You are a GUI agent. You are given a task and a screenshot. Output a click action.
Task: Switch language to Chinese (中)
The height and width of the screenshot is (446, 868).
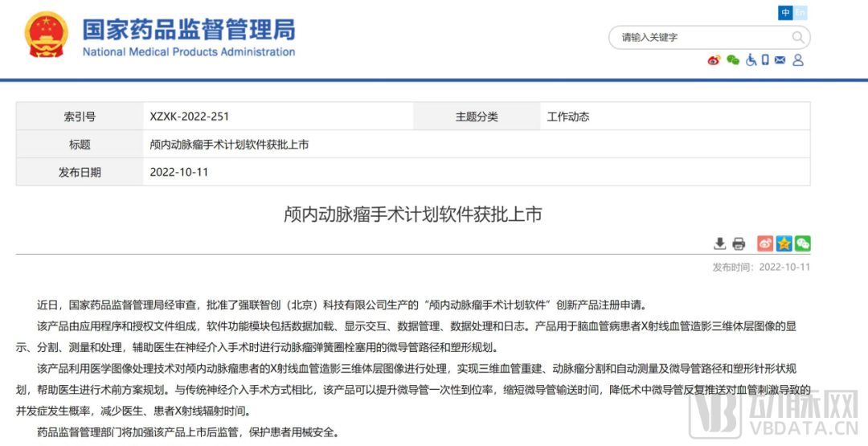785,13
